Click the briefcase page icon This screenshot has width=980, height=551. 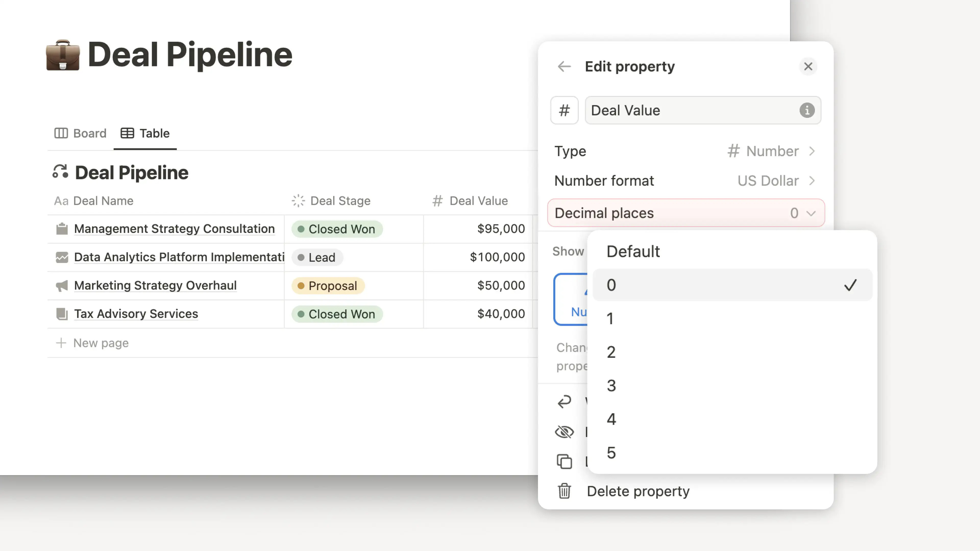(63, 55)
